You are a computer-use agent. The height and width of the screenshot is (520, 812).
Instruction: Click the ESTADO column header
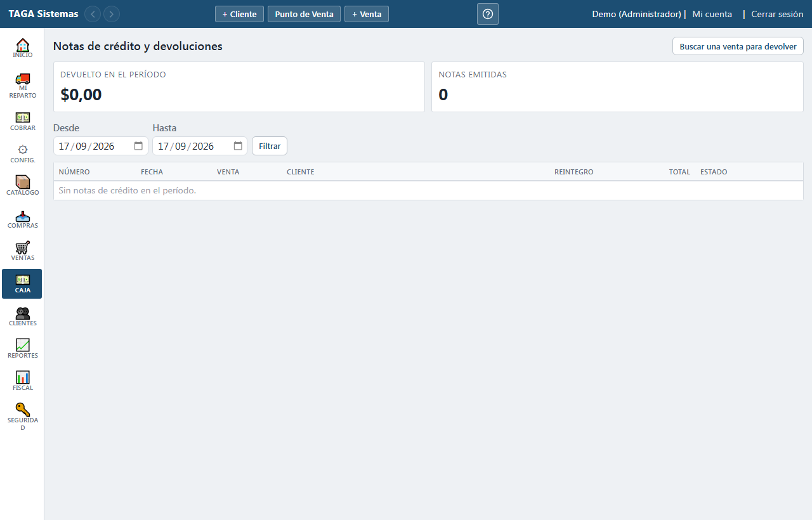point(714,172)
